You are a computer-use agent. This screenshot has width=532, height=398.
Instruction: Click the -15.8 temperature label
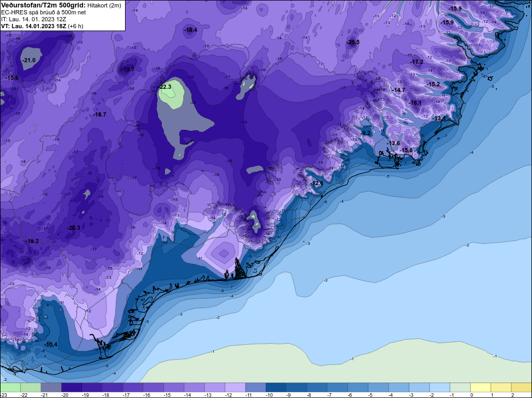[406, 150]
